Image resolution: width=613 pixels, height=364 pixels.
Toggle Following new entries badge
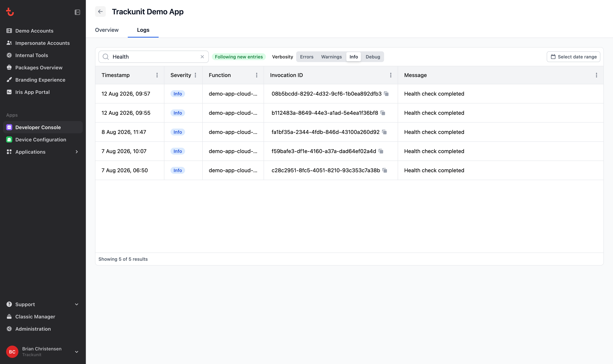239,57
